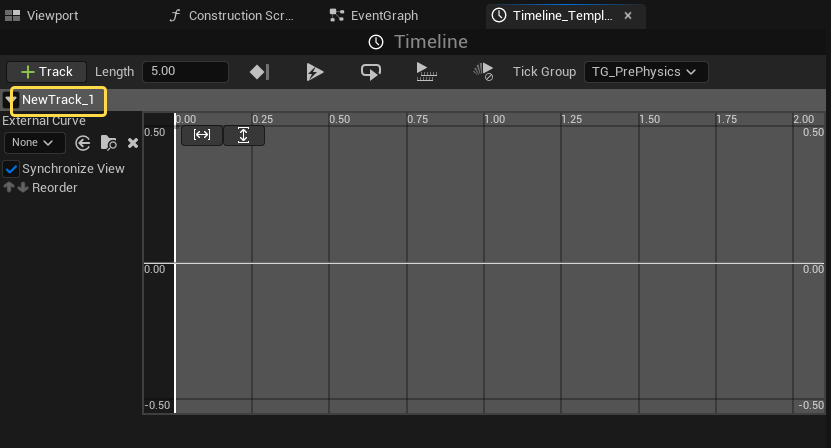The height and width of the screenshot is (448, 831).
Task: Click Zoom to Fit Vertical button
Action: click(244, 135)
